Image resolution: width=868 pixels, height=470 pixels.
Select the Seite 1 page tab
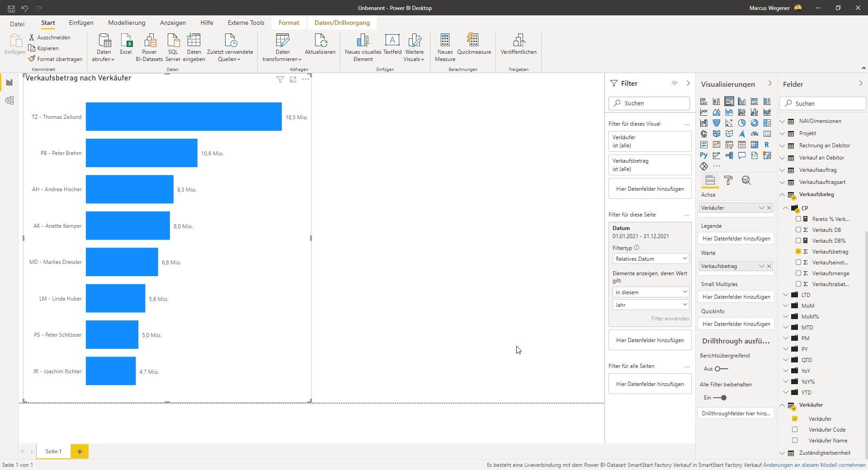click(53, 451)
